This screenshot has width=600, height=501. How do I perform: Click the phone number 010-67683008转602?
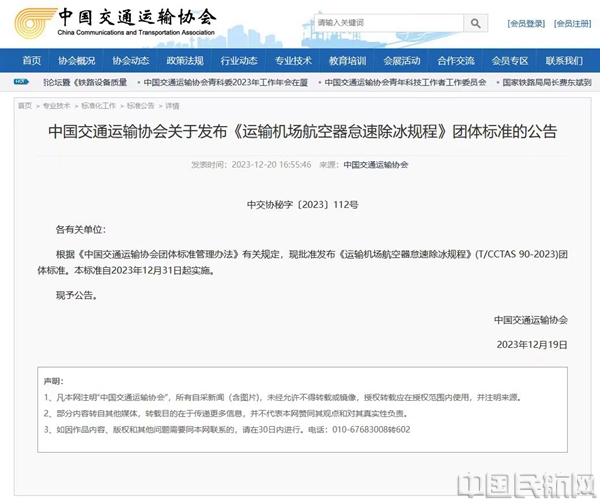tap(371, 429)
